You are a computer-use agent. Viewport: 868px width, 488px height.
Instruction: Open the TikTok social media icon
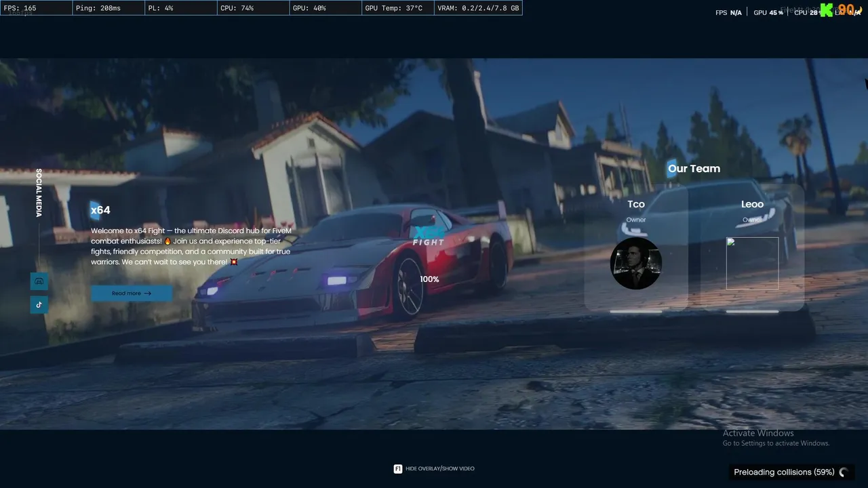[39, 304]
